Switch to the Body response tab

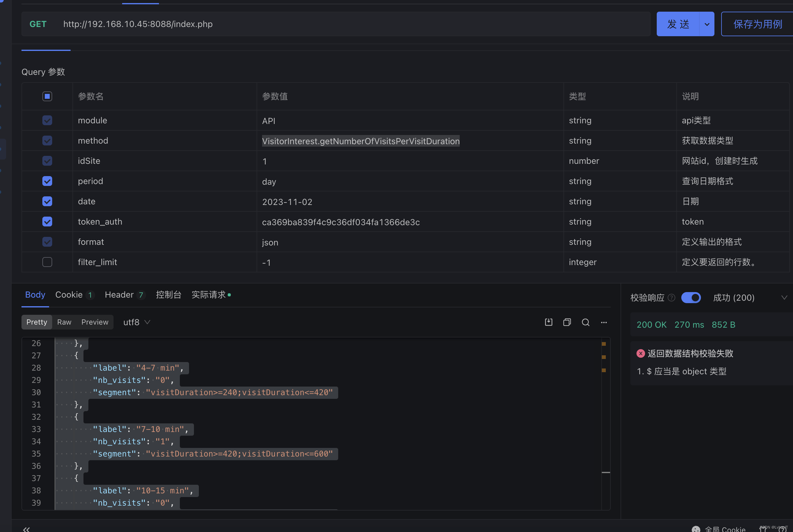35,295
